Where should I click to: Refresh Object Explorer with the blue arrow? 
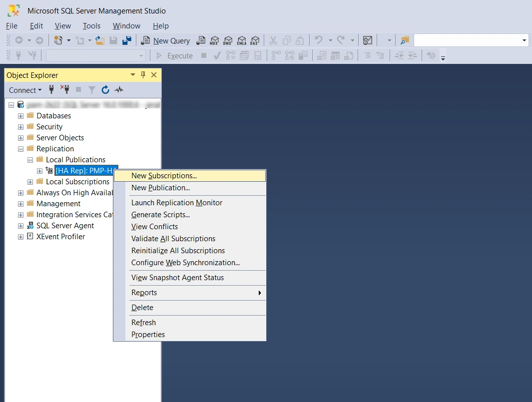[x=105, y=90]
